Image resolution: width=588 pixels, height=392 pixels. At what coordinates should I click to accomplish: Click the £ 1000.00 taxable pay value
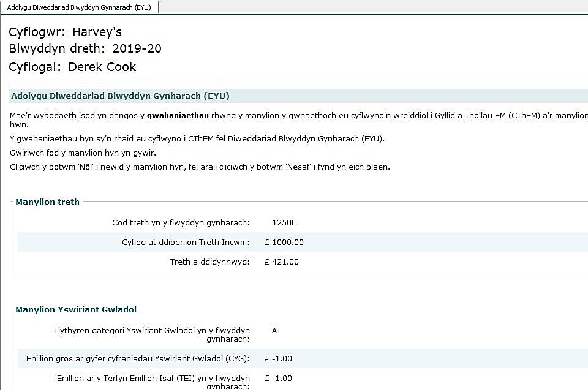284,242
